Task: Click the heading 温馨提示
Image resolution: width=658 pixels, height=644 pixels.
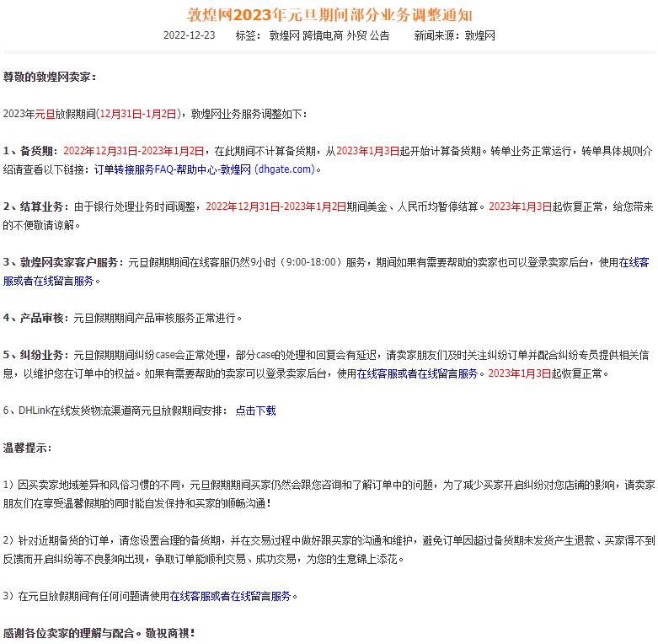Action: point(27,448)
